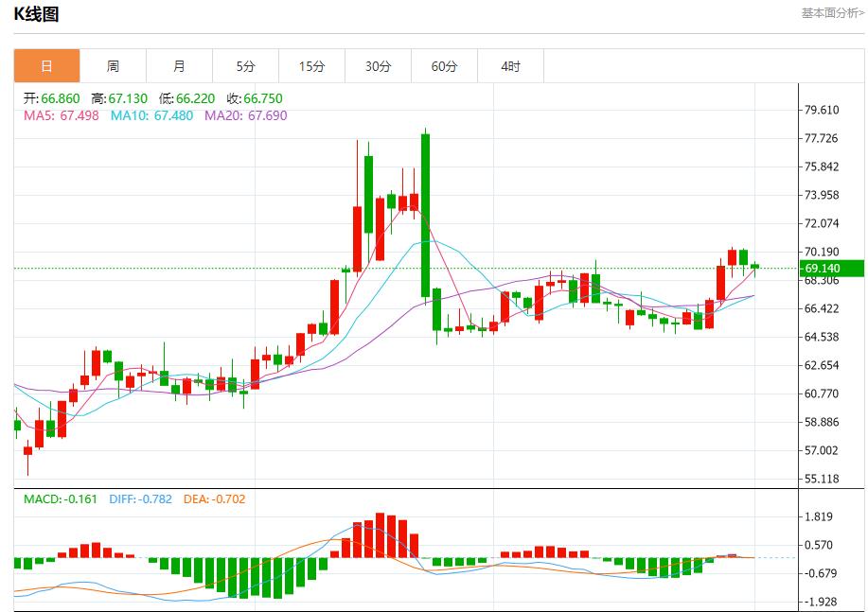868x612 pixels.
Task: Select the 30分 timeframe tab
Action: pyautogui.click(x=378, y=65)
